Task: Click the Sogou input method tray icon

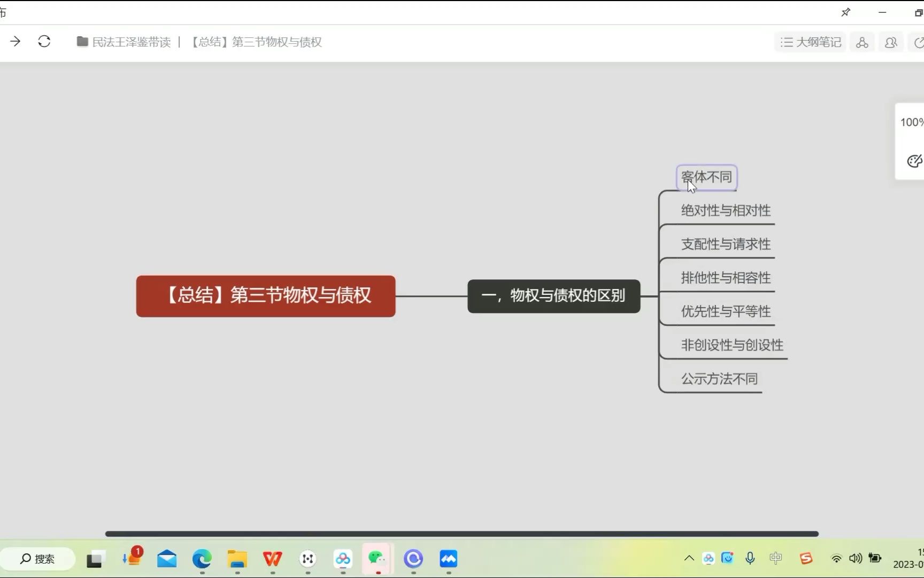Action: click(x=806, y=558)
